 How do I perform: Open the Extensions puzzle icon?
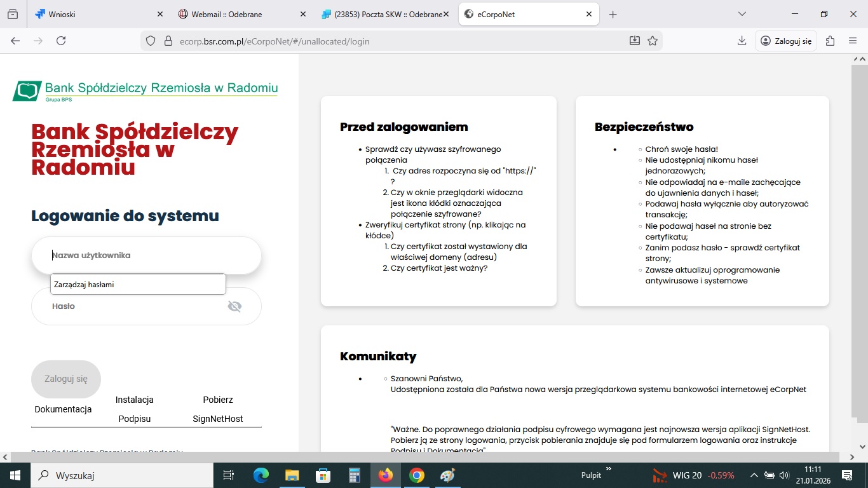click(830, 41)
